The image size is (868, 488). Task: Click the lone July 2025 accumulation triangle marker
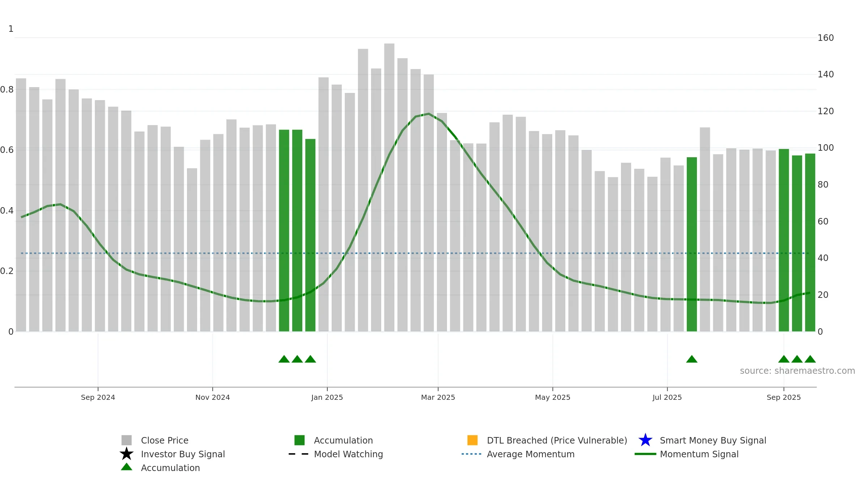click(692, 359)
